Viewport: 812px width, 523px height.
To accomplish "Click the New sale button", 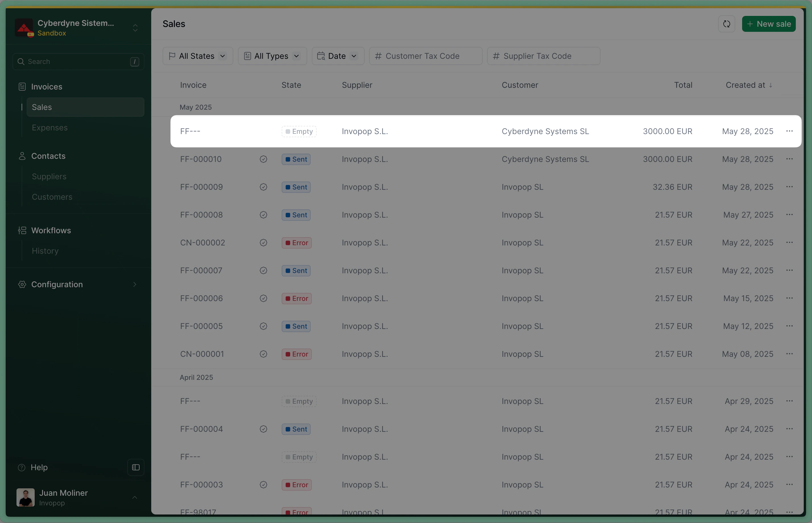I will point(769,24).
